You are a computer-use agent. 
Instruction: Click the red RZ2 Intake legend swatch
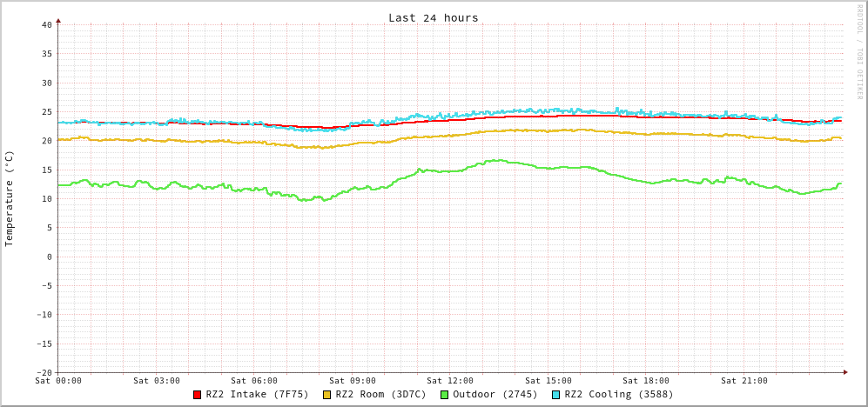198,395
